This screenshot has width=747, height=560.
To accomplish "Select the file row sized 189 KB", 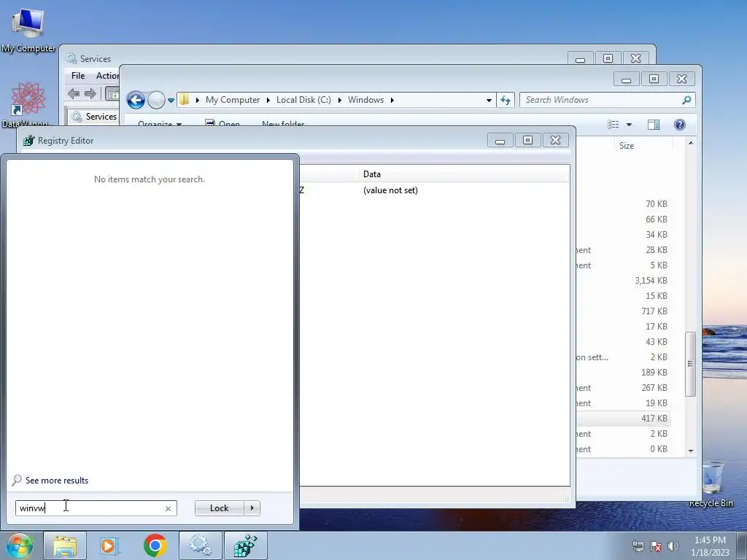I will tap(623, 373).
